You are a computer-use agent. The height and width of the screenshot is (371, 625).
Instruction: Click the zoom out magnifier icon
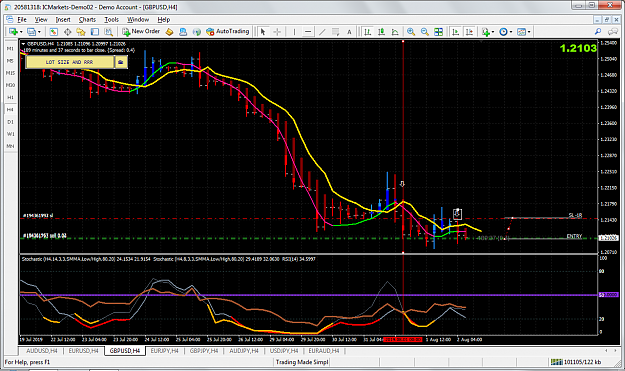(425, 32)
